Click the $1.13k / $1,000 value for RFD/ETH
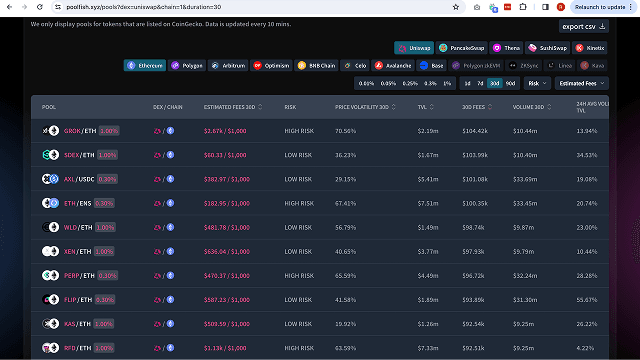The width and height of the screenshot is (640, 360). [225, 348]
